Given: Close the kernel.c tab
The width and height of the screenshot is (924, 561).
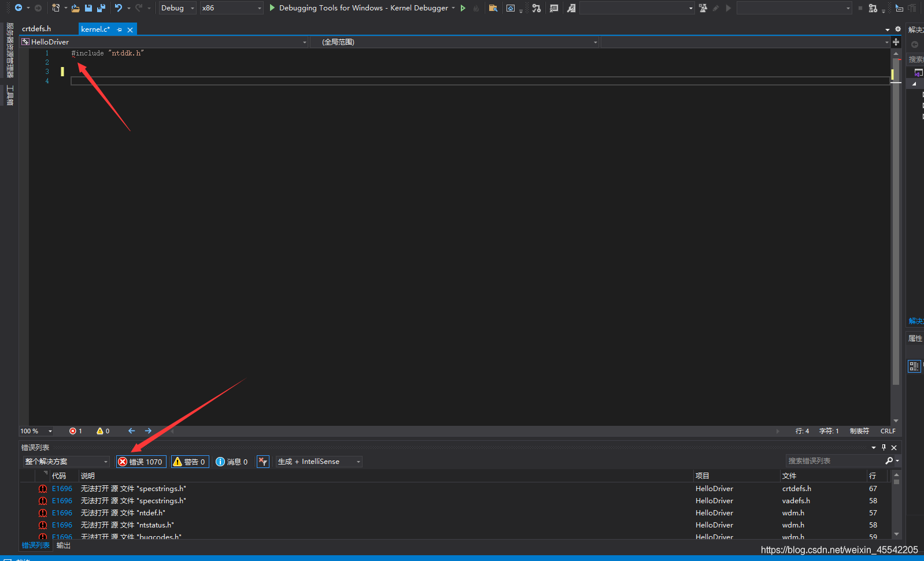Looking at the screenshot, I should coord(130,30).
